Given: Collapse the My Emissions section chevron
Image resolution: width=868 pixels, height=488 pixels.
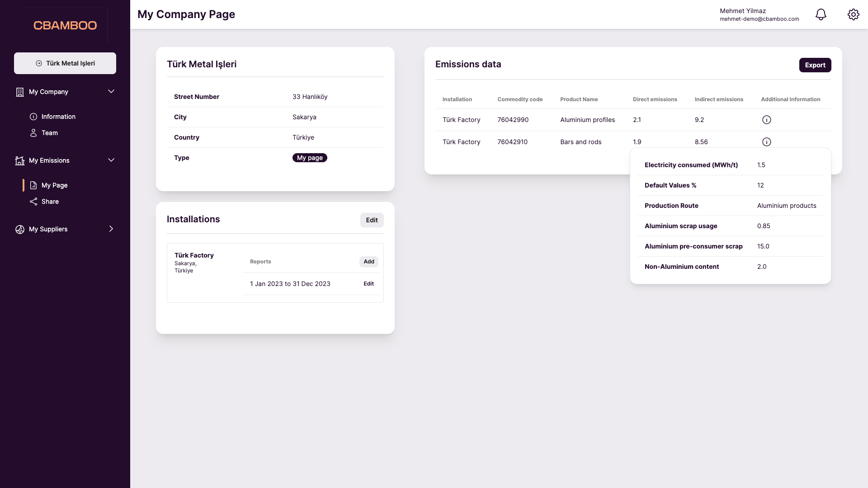Looking at the screenshot, I should click(x=111, y=160).
